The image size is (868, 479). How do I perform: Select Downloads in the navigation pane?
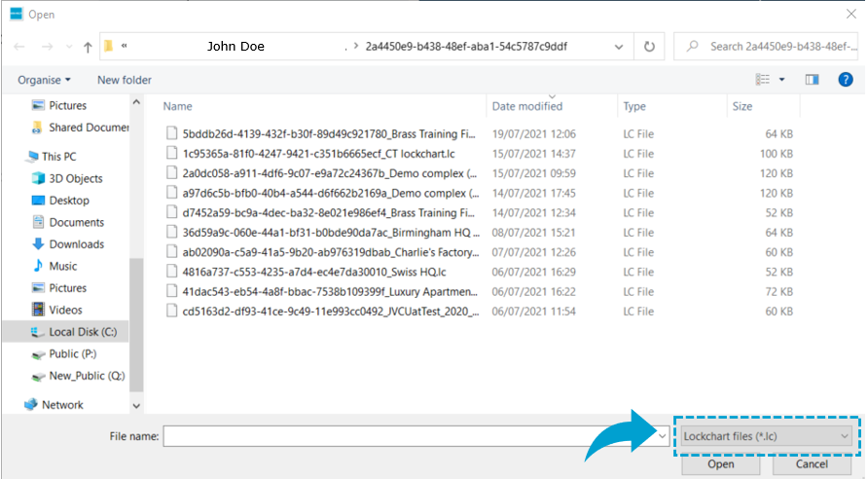(76, 244)
